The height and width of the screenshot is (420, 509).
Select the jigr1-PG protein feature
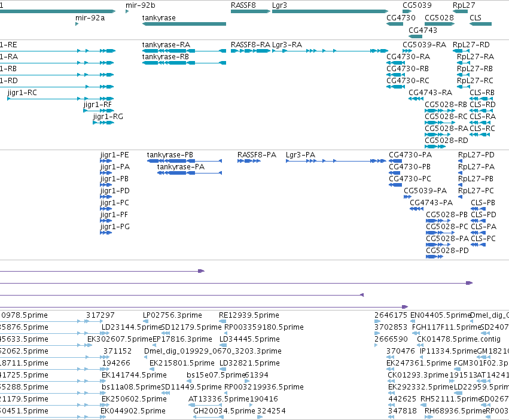(106, 233)
